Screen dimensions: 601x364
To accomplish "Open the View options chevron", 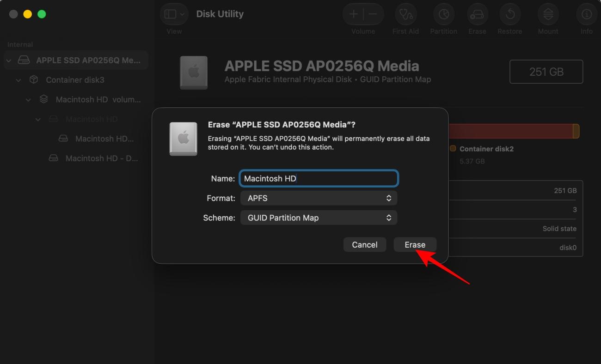I will click(182, 14).
